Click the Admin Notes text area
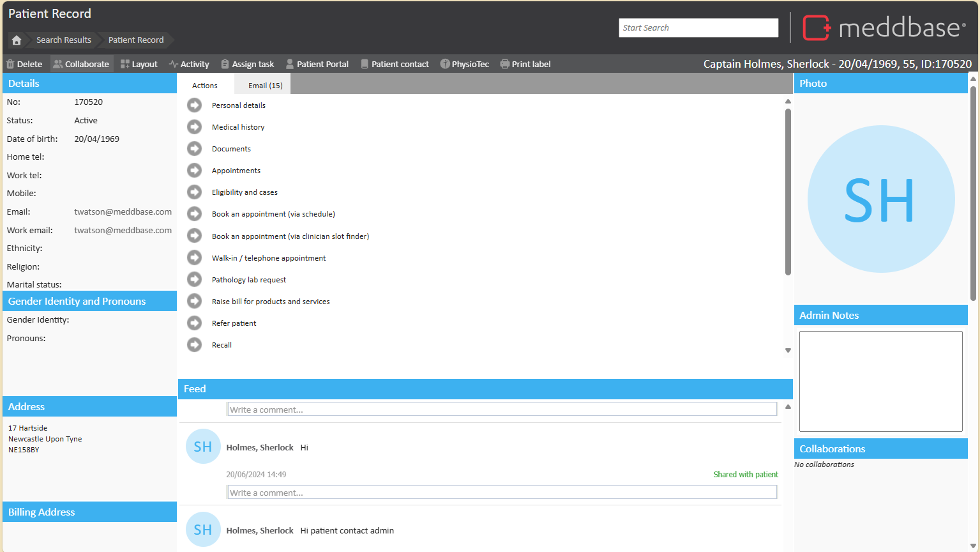Image resolution: width=980 pixels, height=552 pixels. 880,381
